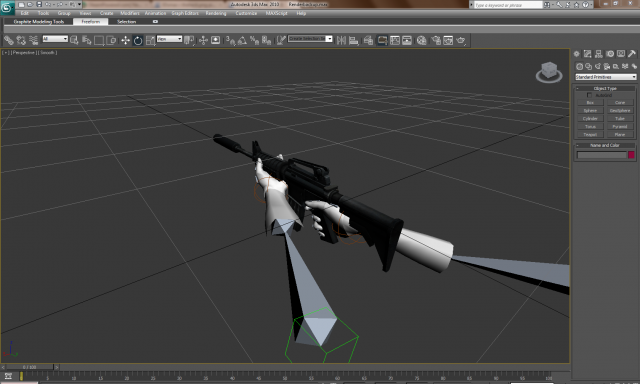
Task: Click the Select and Link chain icon
Action: click(x=9, y=40)
